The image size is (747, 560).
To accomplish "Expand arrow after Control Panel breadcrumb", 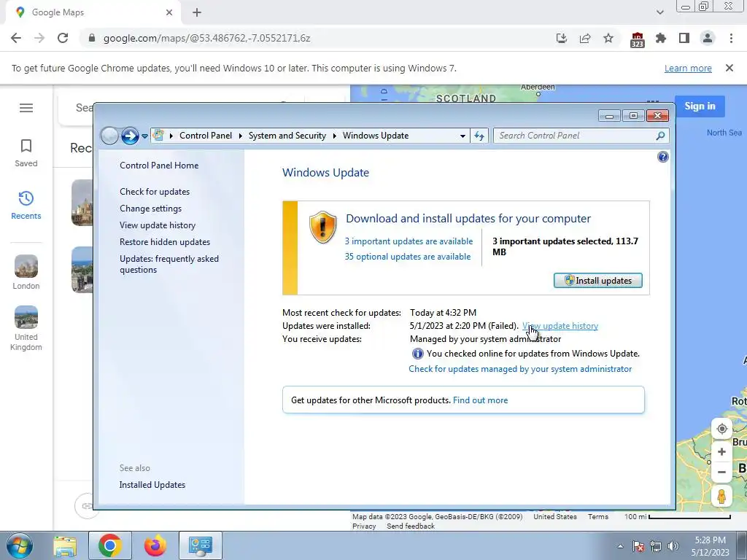I will click(x=241, y=136).
